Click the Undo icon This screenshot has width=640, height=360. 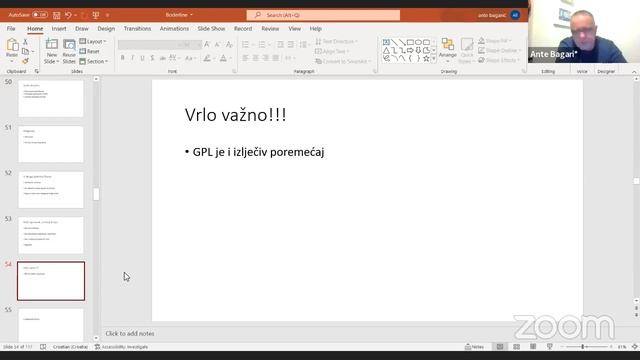click(x=68, y=15)
